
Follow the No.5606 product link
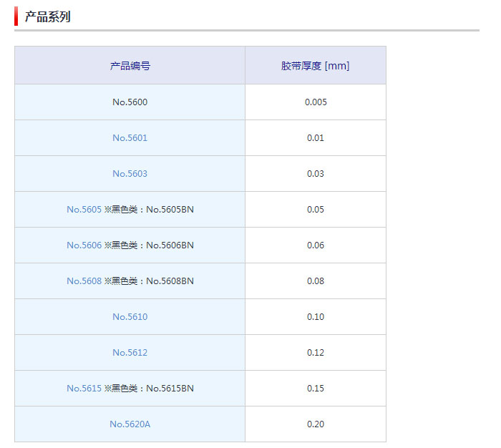[84, 245]
